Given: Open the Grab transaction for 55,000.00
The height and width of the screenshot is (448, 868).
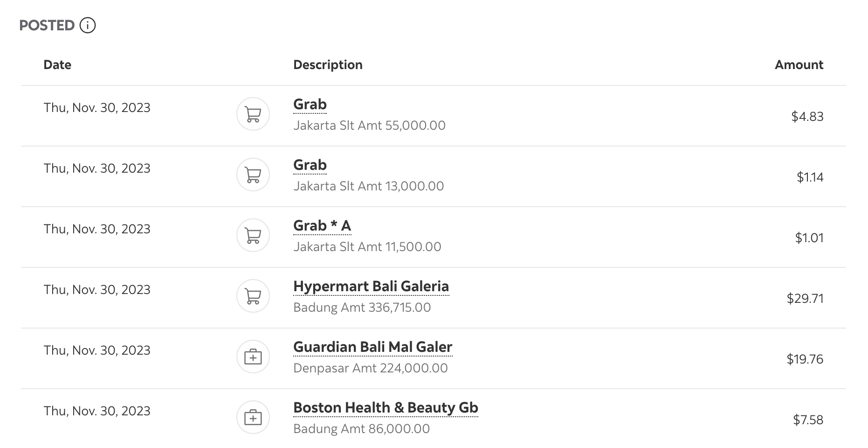Looking at the screenshot, I should (310, 105).
